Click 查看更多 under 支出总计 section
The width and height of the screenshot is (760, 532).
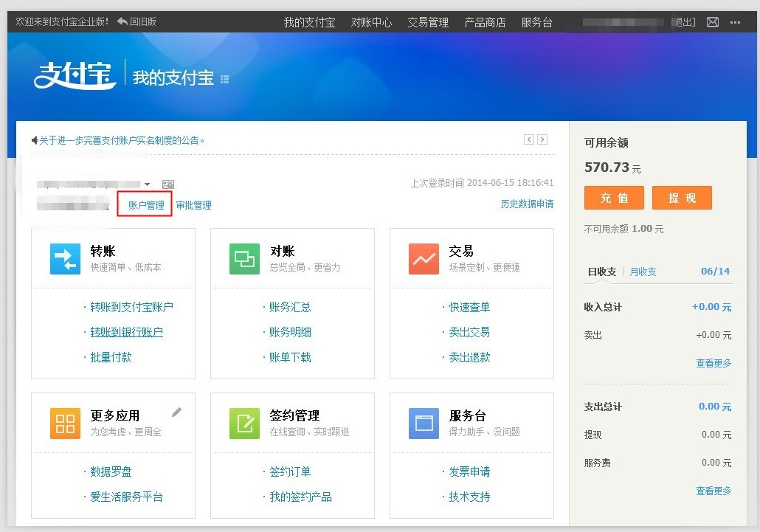click(714, 491)
